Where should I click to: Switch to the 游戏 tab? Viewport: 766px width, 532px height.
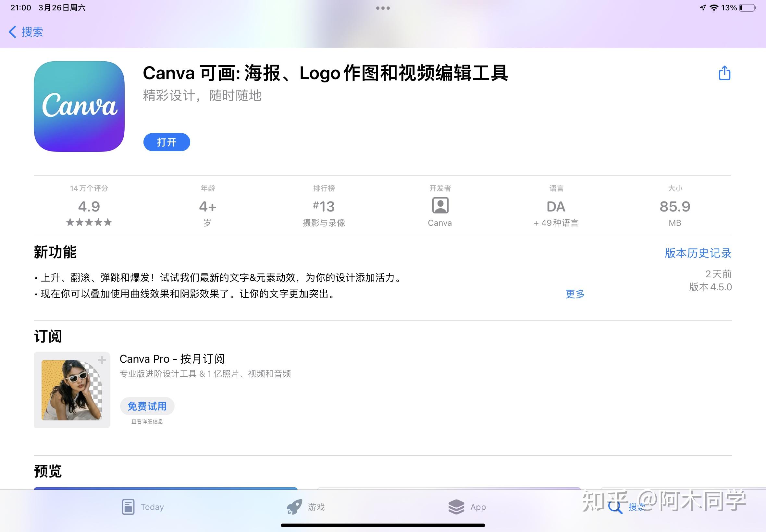[305, 507]
